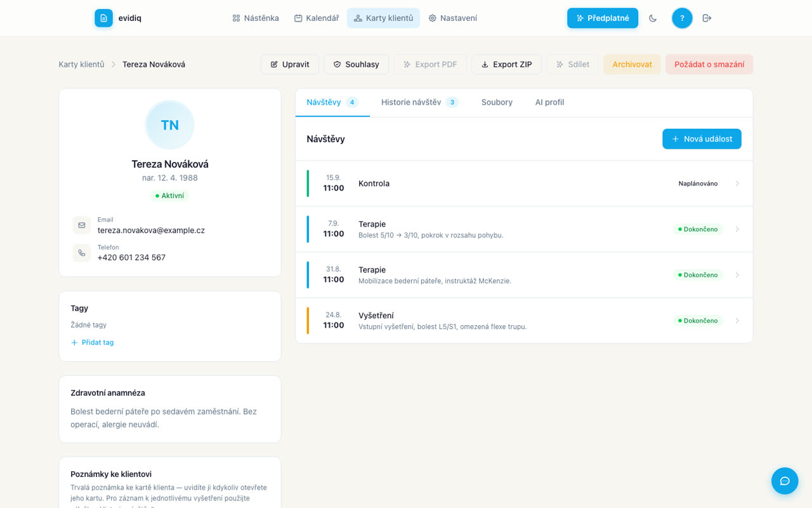This screenshot has height=508, width=812.
Task: Click the Poznámky ke klientovi heading
Action: (111, 474)
